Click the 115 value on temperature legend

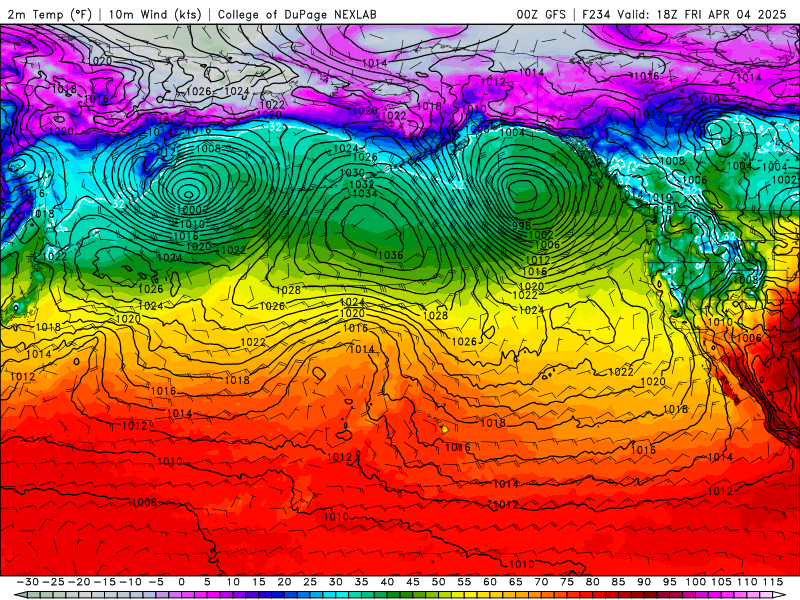[x=773, y=582]
